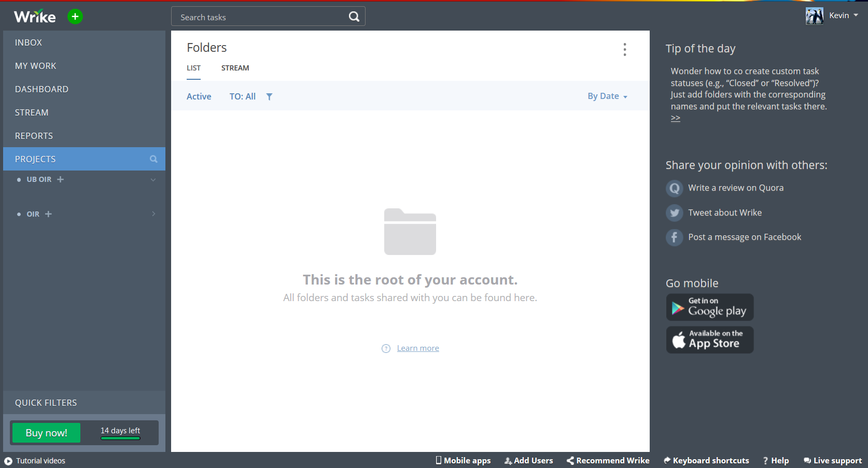Switch to the Stream tab in Folders
This screenshot has height=468, width=868.
coord(235,68)
